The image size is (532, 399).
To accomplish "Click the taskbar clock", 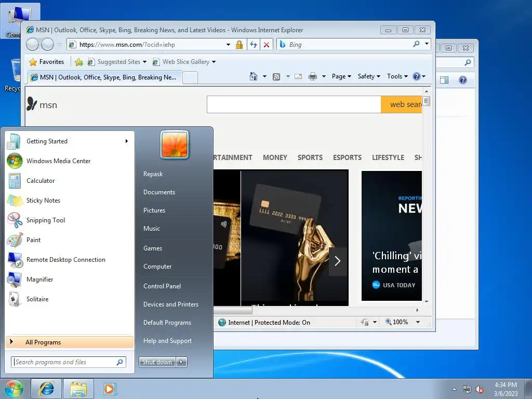I will point(506,389).
